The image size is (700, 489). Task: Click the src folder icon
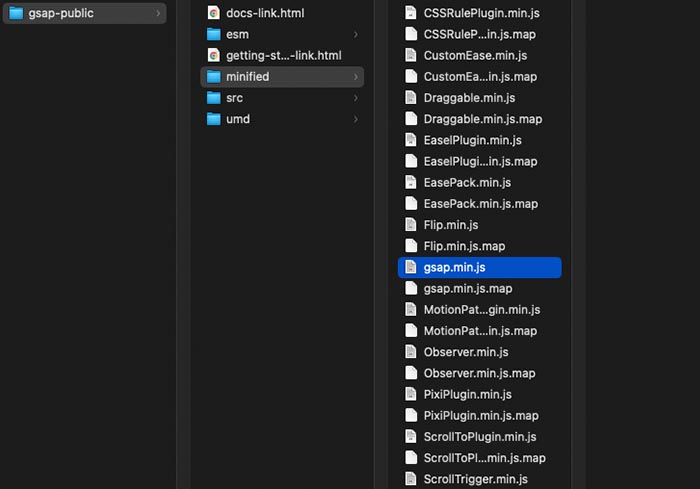click(x=213, y=98)
